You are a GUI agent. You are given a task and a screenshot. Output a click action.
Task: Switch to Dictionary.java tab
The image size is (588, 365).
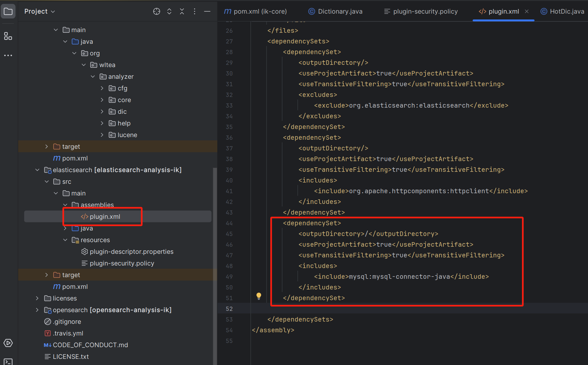(x=335, y=11)
